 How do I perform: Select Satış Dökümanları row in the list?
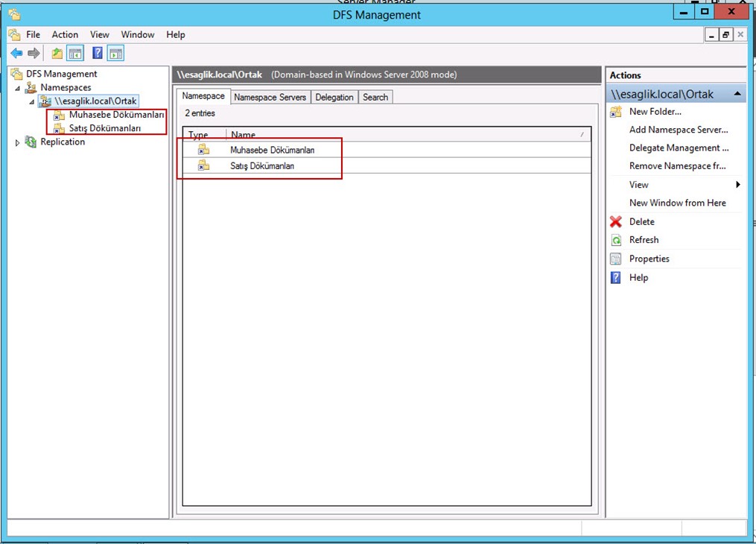(387, 166)
